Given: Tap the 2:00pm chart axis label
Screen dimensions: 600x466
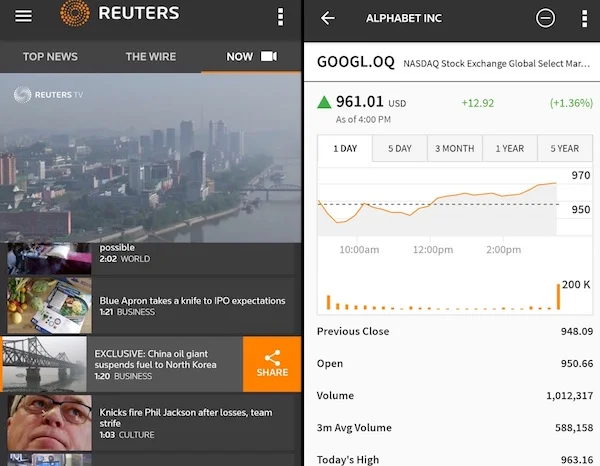Looking at the screenshot, I should point(503,250).
